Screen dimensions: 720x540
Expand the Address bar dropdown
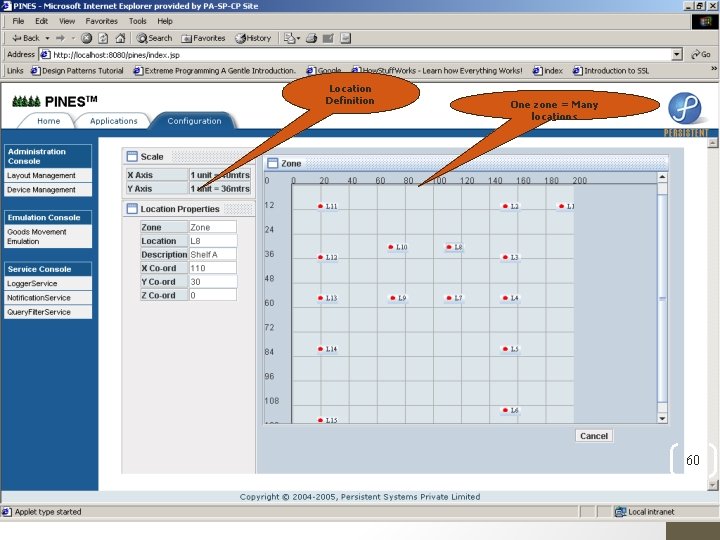(676, 55)
